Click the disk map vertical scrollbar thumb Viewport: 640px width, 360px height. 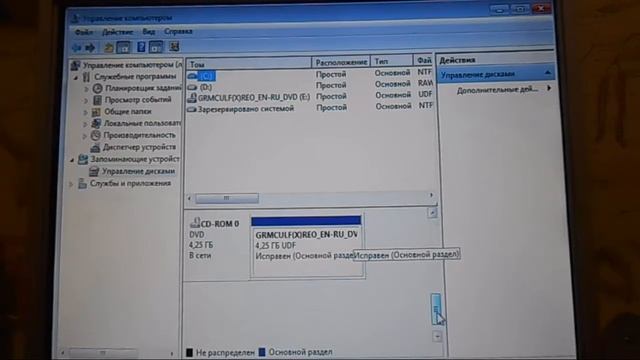point(436,309)
